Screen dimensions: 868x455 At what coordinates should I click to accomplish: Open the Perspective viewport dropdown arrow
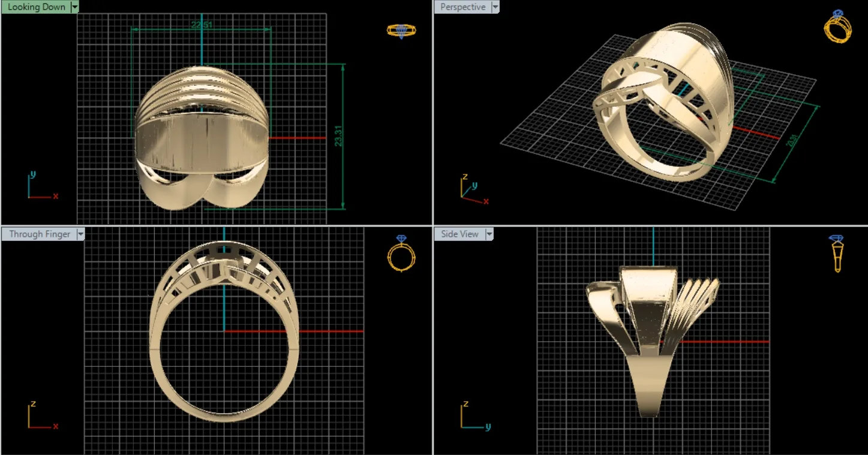click(495, 7)
